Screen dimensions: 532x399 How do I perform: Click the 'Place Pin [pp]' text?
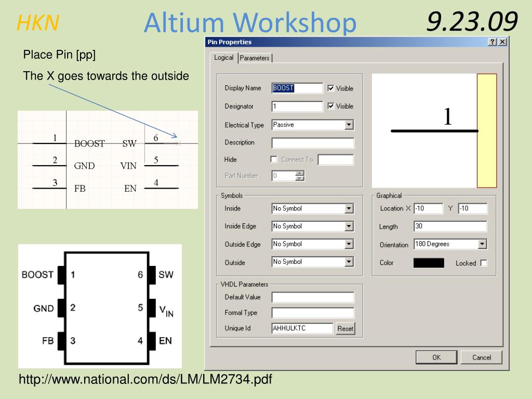59,55
